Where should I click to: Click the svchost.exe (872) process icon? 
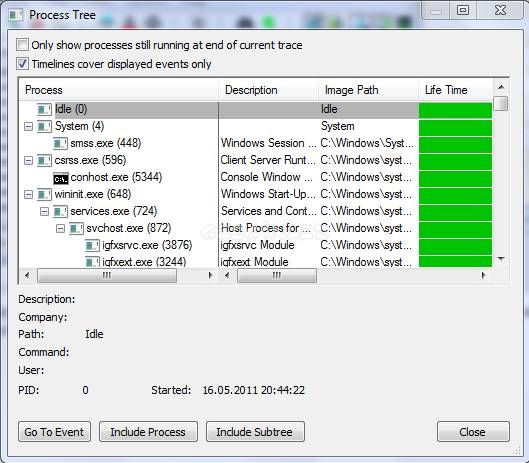pos(76,228)
